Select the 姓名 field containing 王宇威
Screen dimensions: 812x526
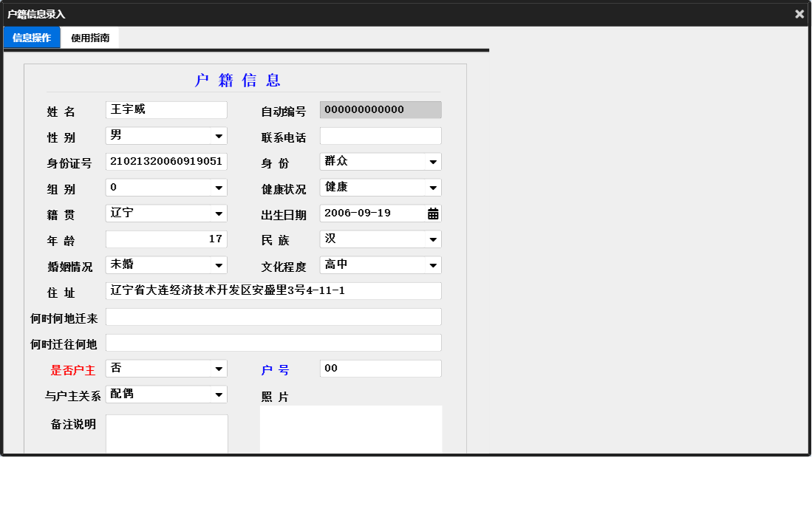166,109
